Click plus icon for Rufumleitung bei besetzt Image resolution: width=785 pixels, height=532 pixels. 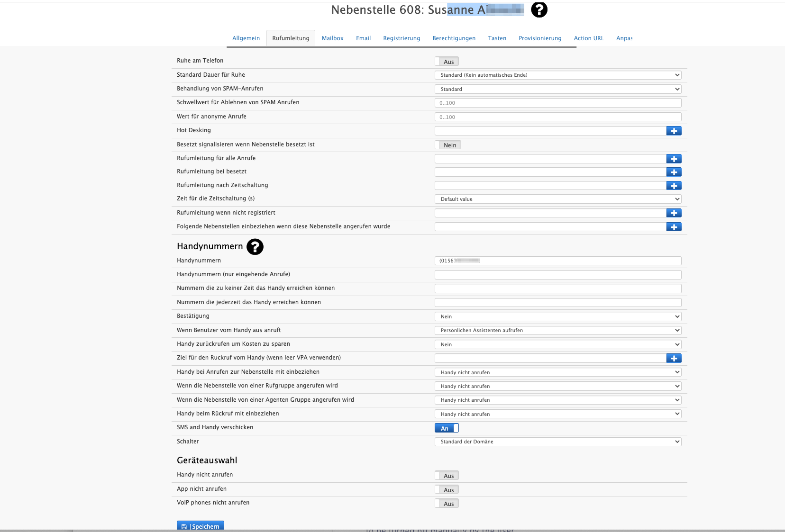[674, 172]
